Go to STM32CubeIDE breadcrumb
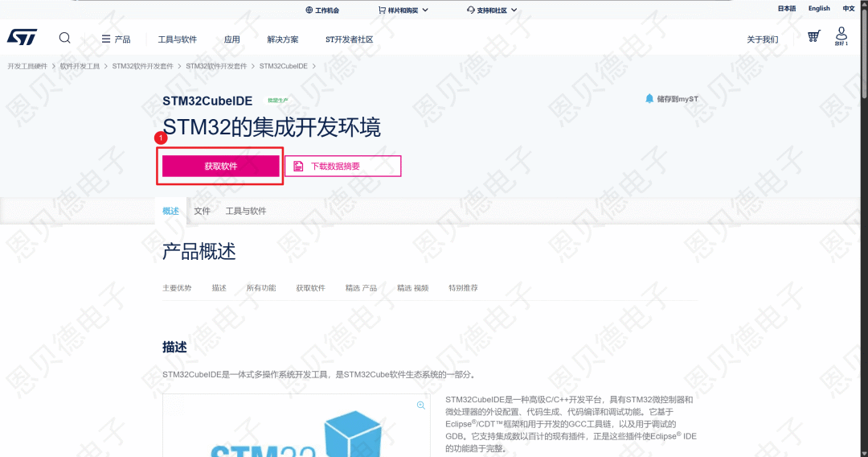The width and height of the screenshot is (868, 457). [284, 66]
